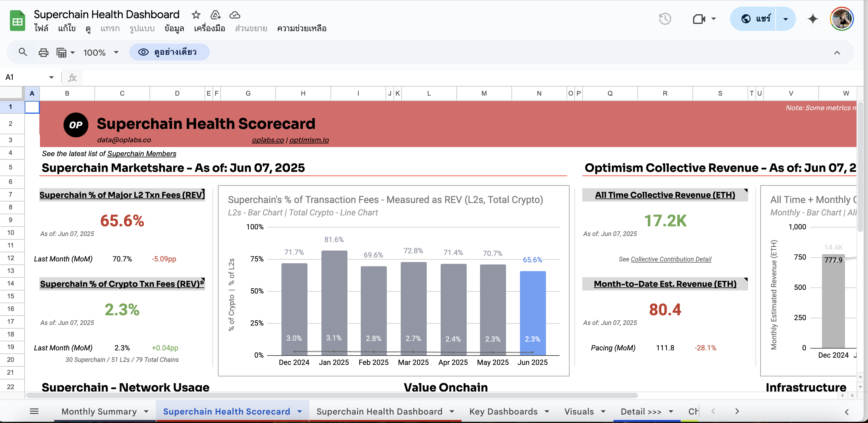
Task: Switch to Detail >>> sheet tab
Action: pyautogui.click(x=641, y=412)
